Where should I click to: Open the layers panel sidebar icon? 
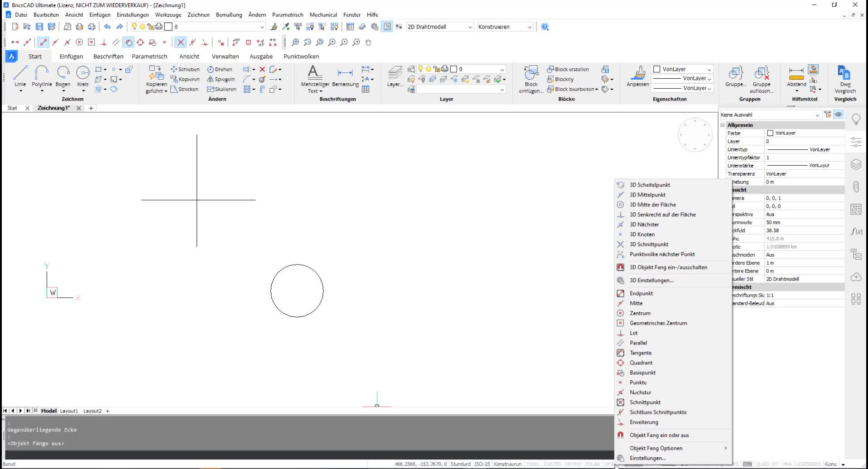(856, 164)
